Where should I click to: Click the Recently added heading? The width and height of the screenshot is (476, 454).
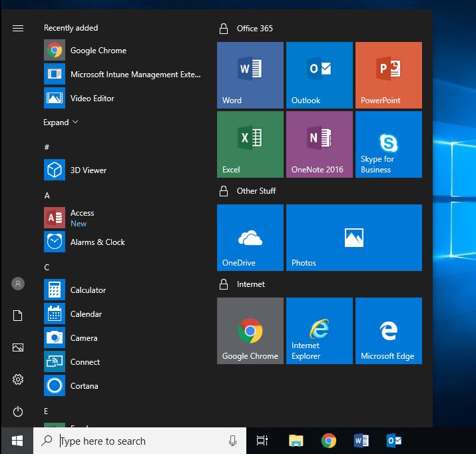pyautogui.click(x=71, y=28)
